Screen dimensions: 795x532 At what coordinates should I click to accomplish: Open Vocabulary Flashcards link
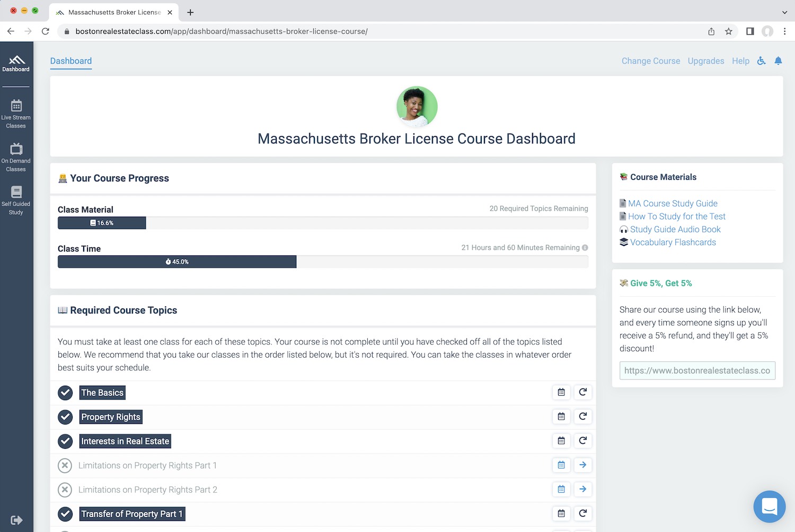(672, 242)
